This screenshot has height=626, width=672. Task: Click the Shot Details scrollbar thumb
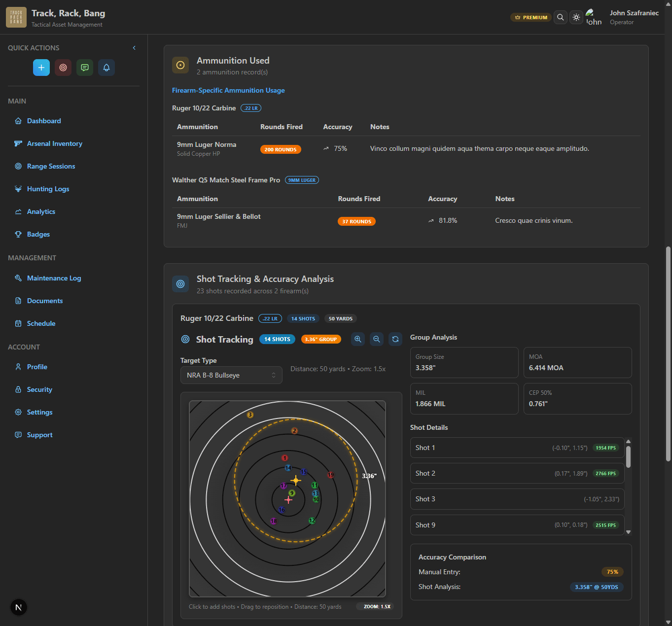point(628,456)
